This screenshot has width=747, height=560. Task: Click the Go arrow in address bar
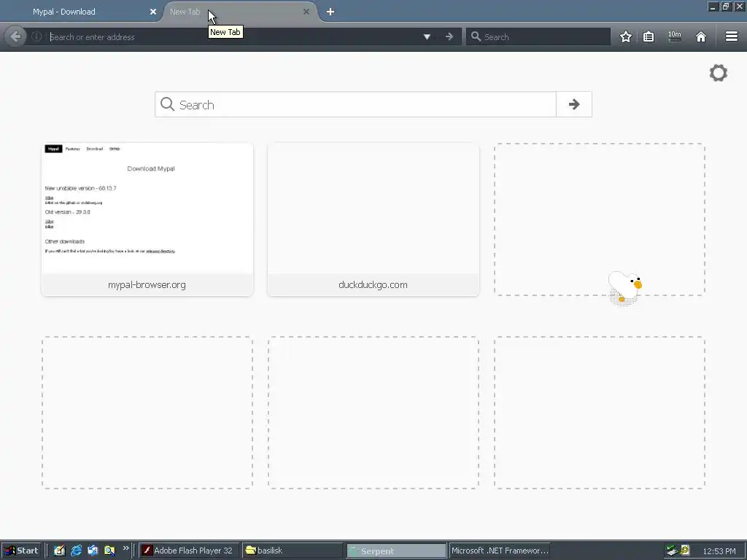(449, 36)
